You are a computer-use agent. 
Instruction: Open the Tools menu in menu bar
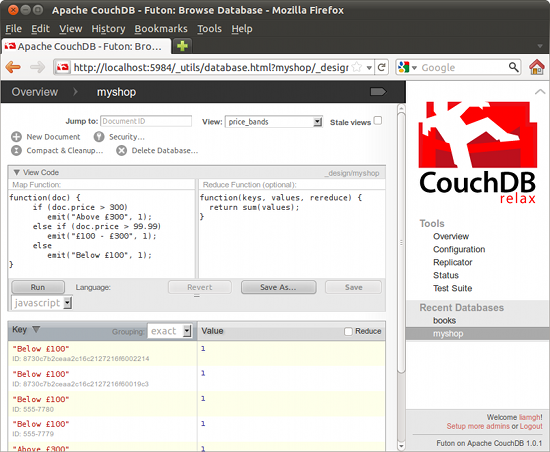(209, 28)
